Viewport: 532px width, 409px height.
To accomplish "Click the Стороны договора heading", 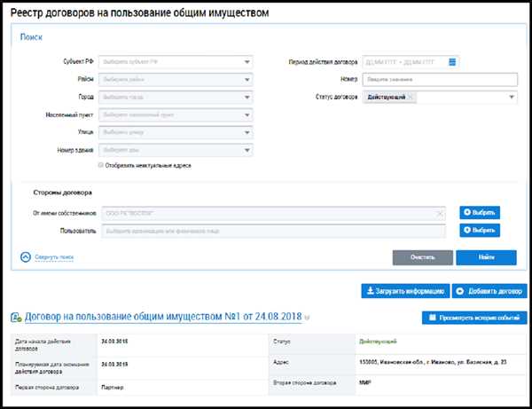I will pos(62,193).
